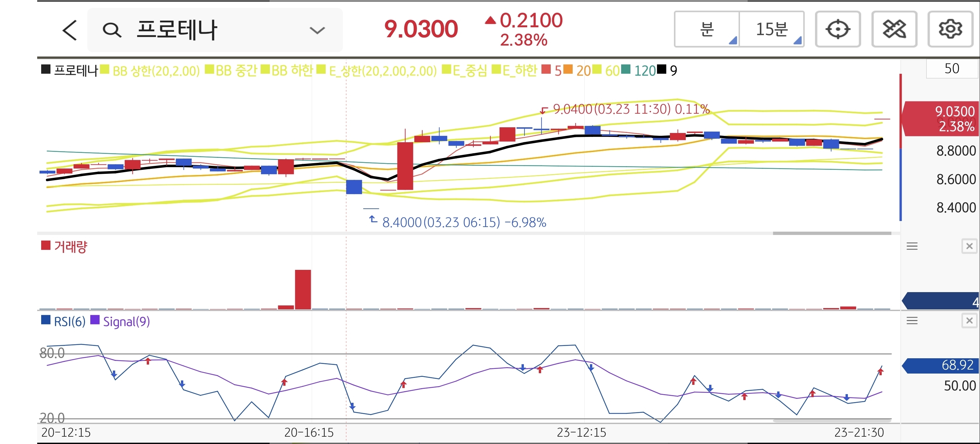This screenshot has width=980, height=444.
Task: Close the RSI indicator panel
Action: coord(969,321)
